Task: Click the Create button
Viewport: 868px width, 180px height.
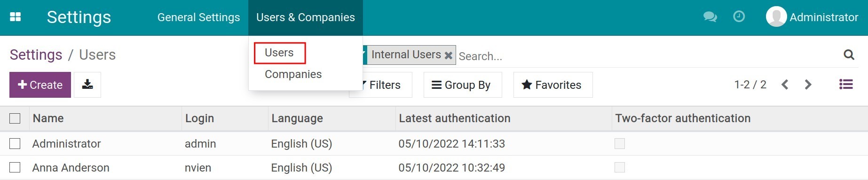Action: click(40, 85)
